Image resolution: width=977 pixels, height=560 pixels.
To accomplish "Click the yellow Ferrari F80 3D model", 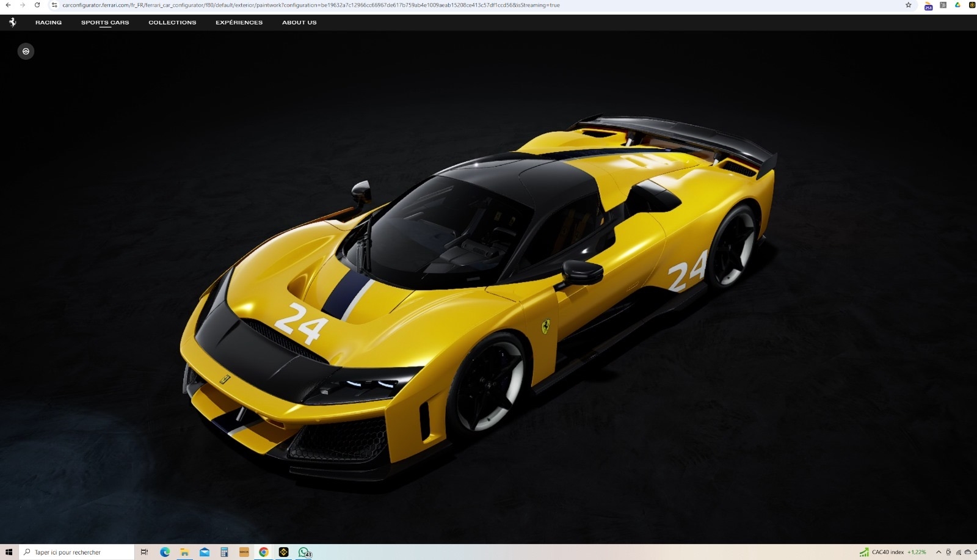I will coord(479,298).
